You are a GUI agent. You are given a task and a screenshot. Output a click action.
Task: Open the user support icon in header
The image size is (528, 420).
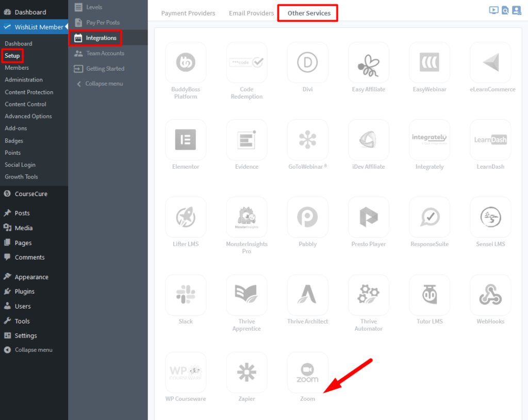(x=517, y=10)
